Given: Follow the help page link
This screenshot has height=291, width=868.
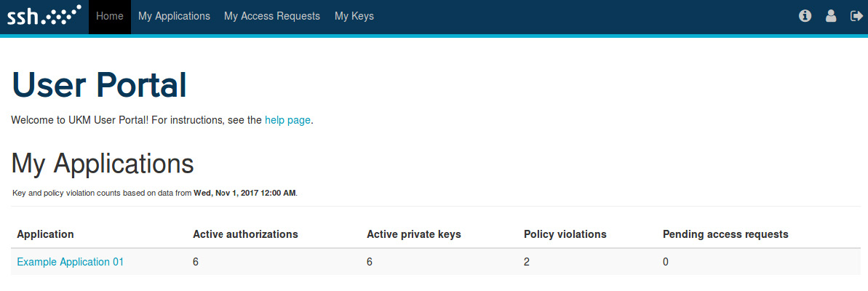Looking at the screenshot, I should pyautogui.click(x=288, y=120).
